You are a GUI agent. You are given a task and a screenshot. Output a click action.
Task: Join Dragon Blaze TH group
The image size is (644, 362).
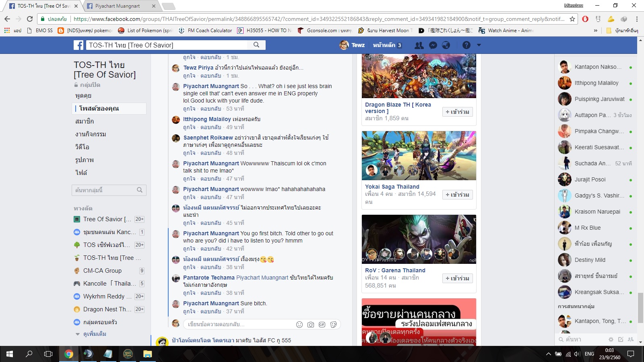[457, 112]
